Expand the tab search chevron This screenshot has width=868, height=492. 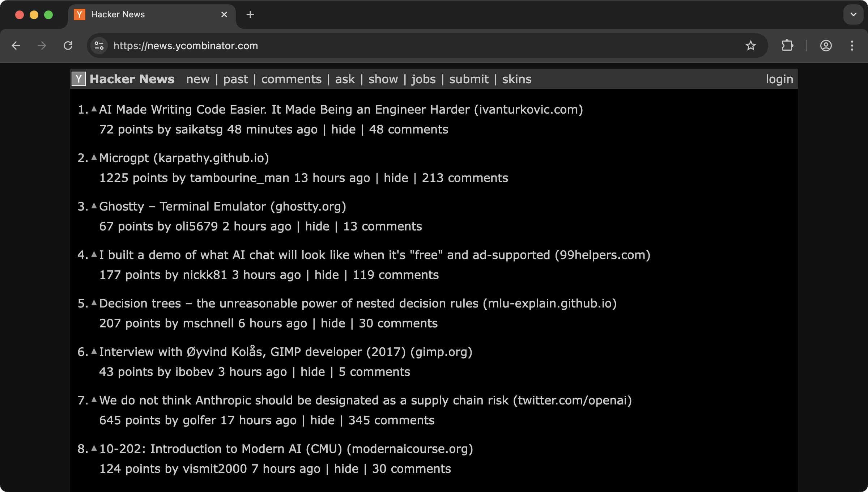coord(853,14)
